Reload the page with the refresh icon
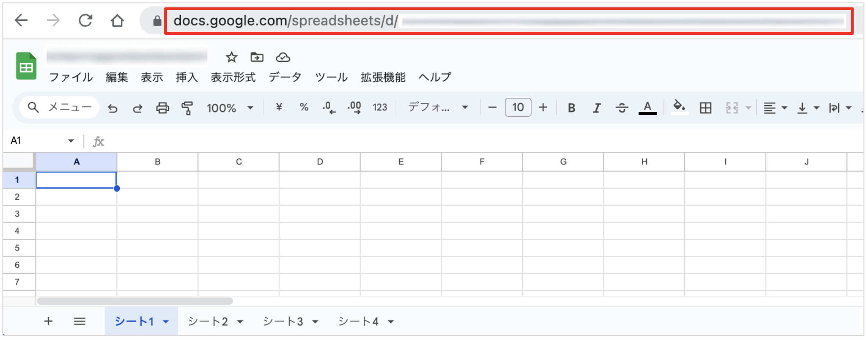Viewport: 868px width, 340px height. (x=86, y=20)
